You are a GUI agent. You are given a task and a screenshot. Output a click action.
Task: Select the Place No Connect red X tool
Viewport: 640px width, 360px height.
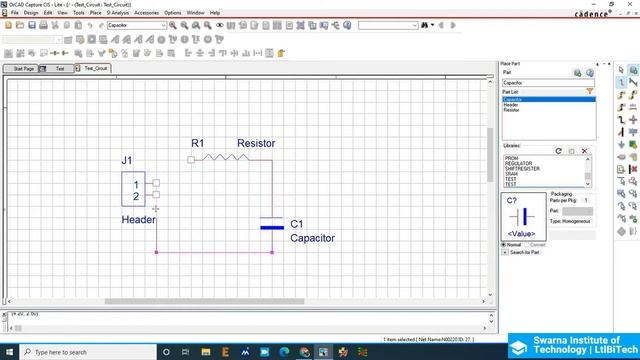[x=633, y=169]
